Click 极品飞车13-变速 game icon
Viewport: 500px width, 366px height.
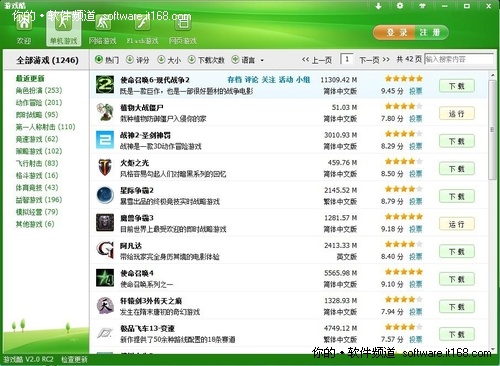point(105,333)
